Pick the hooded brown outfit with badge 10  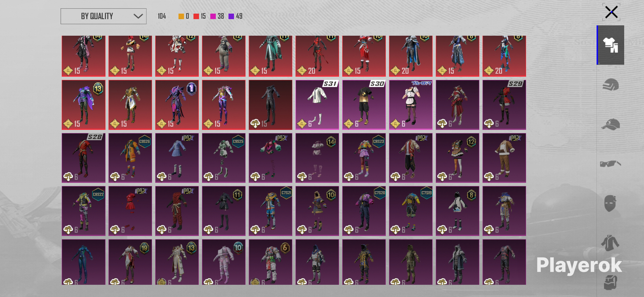pos(317,211)
